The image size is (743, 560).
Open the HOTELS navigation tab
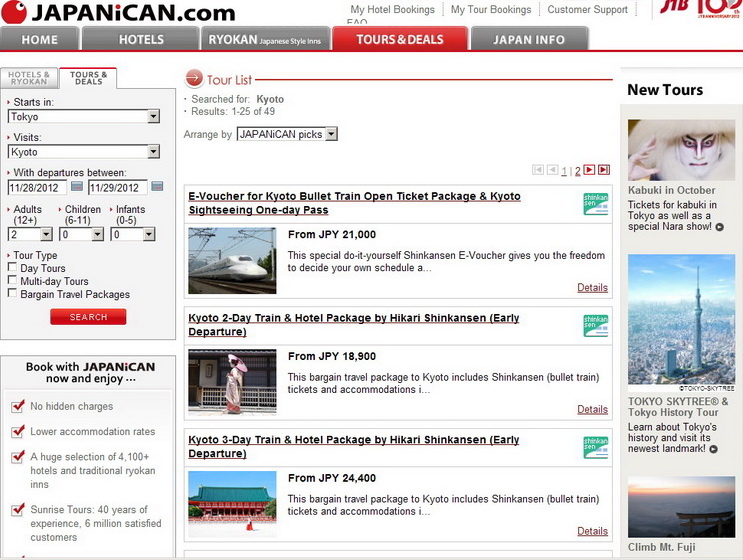141,39
